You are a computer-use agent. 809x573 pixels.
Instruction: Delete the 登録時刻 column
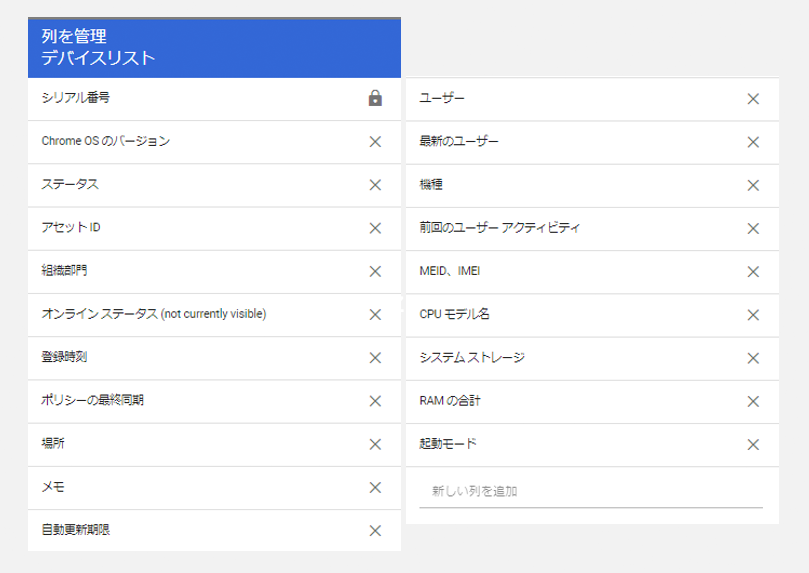click(375, 358)
